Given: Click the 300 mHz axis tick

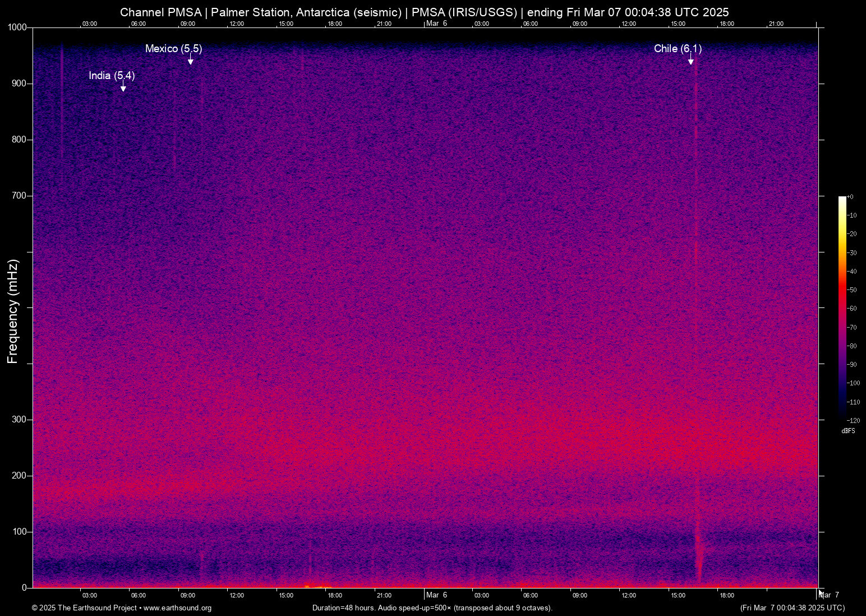Looking at the screenshot, I should 19,419.
